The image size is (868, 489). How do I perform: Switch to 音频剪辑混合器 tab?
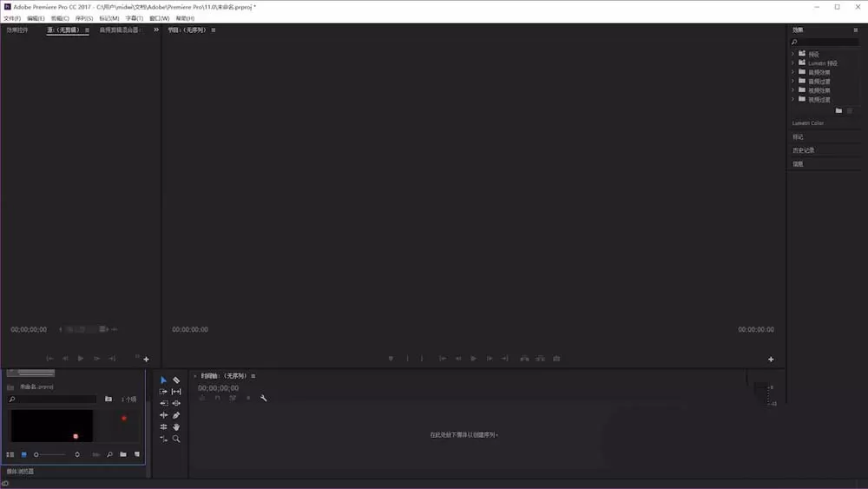pyautogui.click(x=120, y=30)
